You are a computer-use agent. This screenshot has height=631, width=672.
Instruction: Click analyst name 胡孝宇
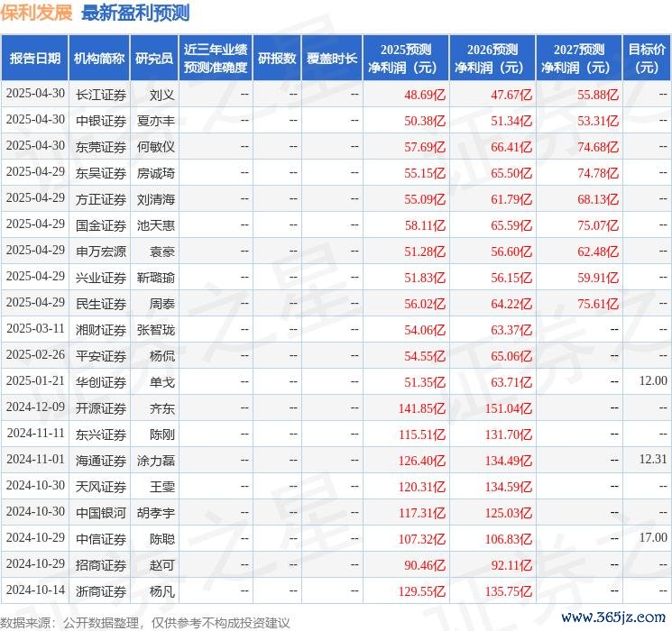[x=156, y=513]
